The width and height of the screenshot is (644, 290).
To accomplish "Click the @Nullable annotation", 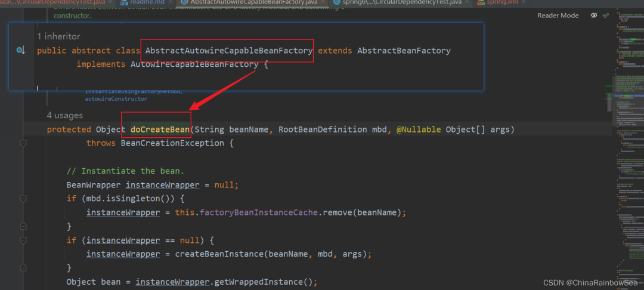I will pyautogui.click(x=419, y=130).
